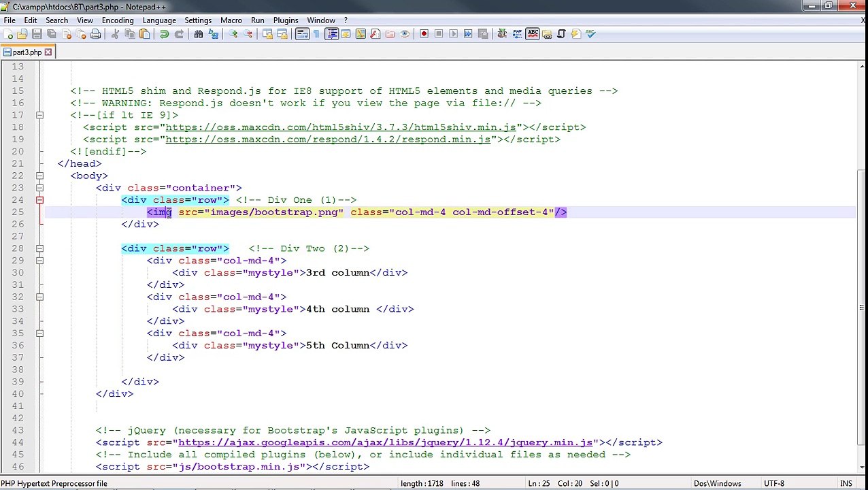Toggle the ABC spell-check button

533,34
